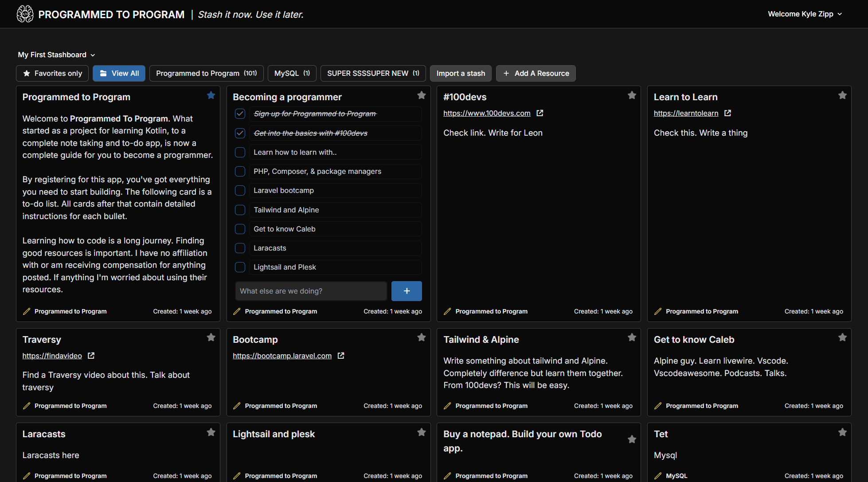The height and width of the screenshot is (482, 868).
Task: Open https://learntolearn link
Action: click(686, 113)
